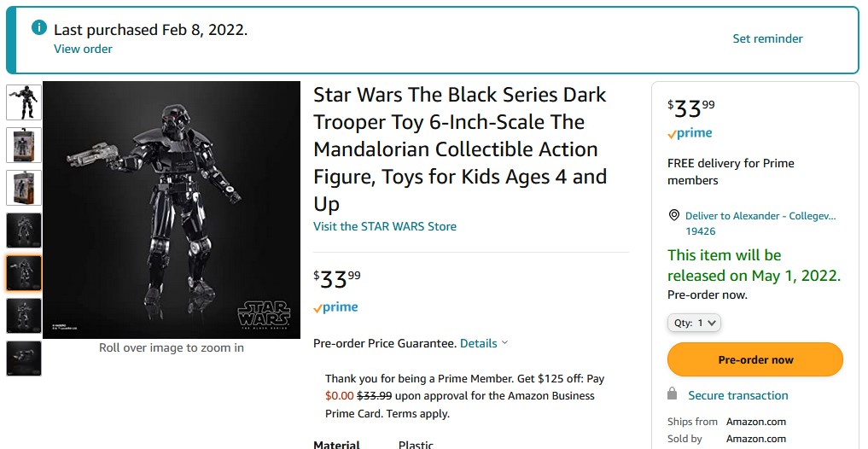Visit the STAR WARS Store link

click(385, 226)
